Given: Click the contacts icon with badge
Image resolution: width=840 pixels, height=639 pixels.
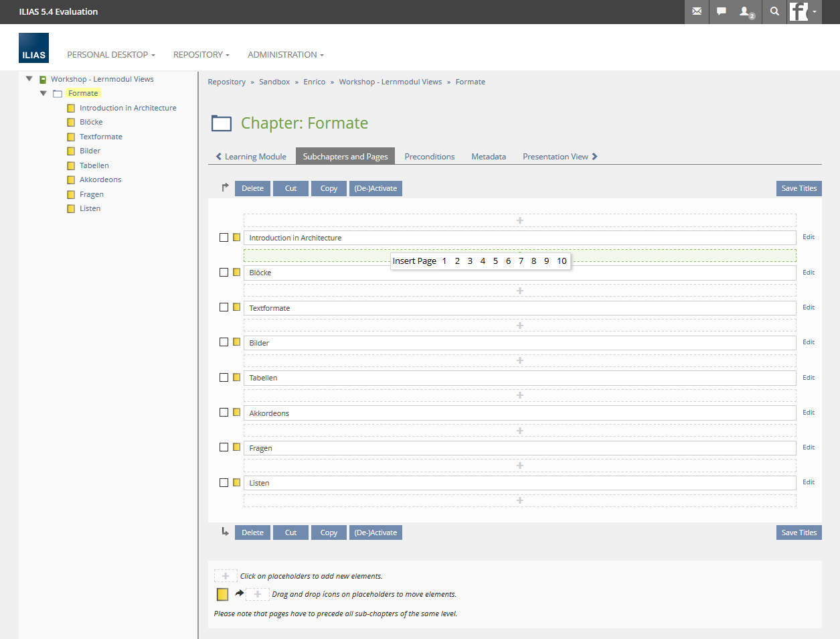Looking at the screenshot, I should pyautogui.click(x=746, y=11).
